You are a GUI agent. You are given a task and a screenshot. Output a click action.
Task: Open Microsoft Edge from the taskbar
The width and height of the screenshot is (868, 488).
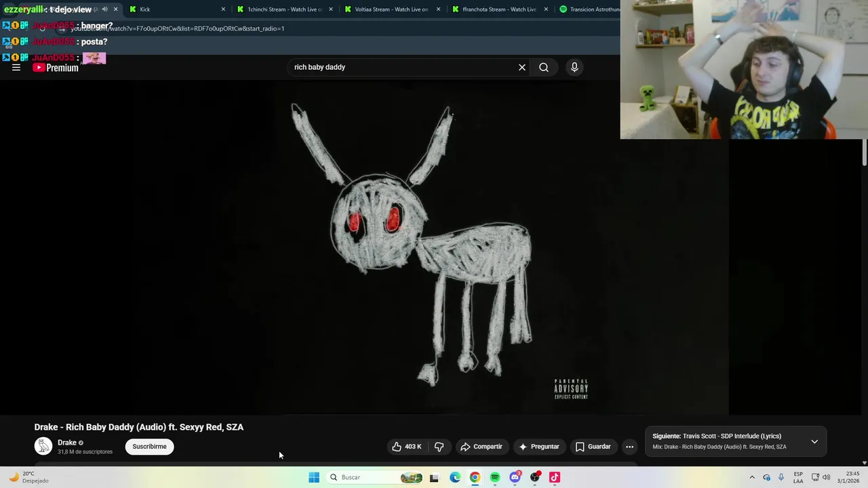point(455,477)
